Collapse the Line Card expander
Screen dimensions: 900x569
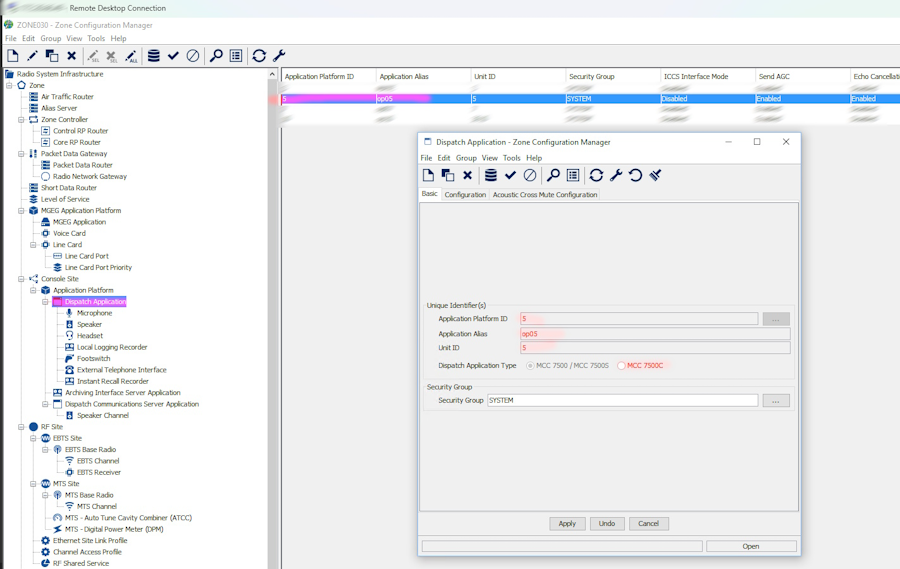click(x=33, y=245)
